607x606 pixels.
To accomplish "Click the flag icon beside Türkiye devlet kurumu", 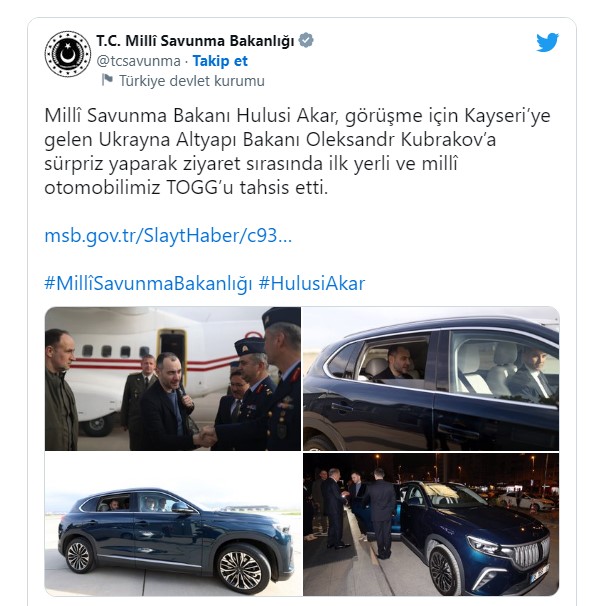I will (x=107, y=80).
